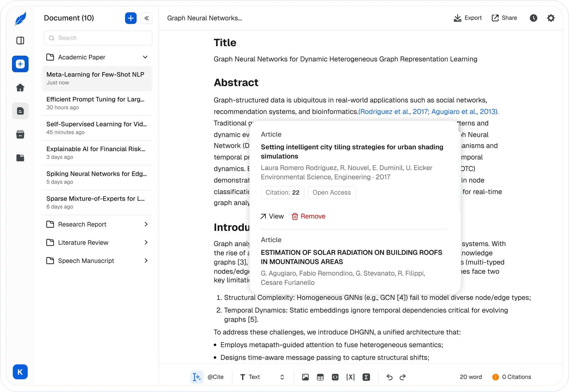
Task: Open Spiking Neural Networks document
Action: pyautogui.click(x=97, y=177)
